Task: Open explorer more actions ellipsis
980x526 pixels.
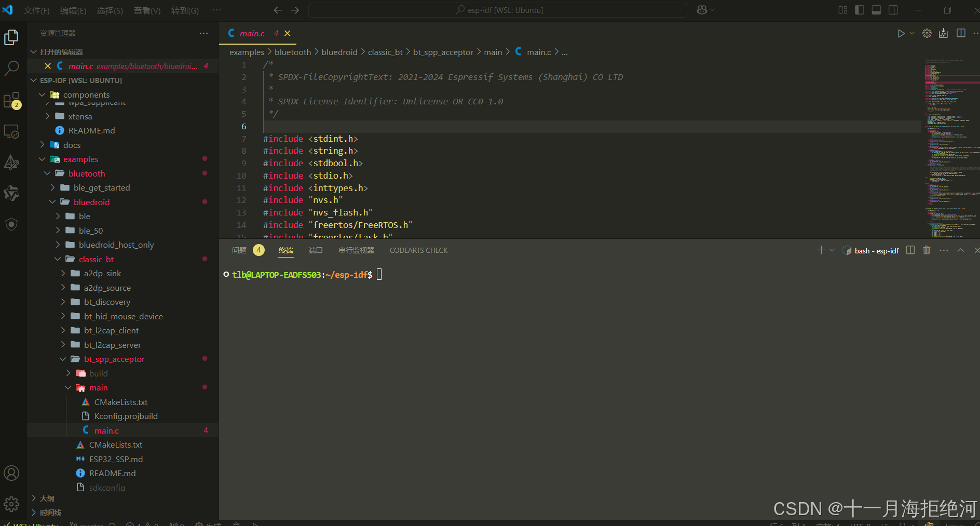Action: (x=203, y=33)
